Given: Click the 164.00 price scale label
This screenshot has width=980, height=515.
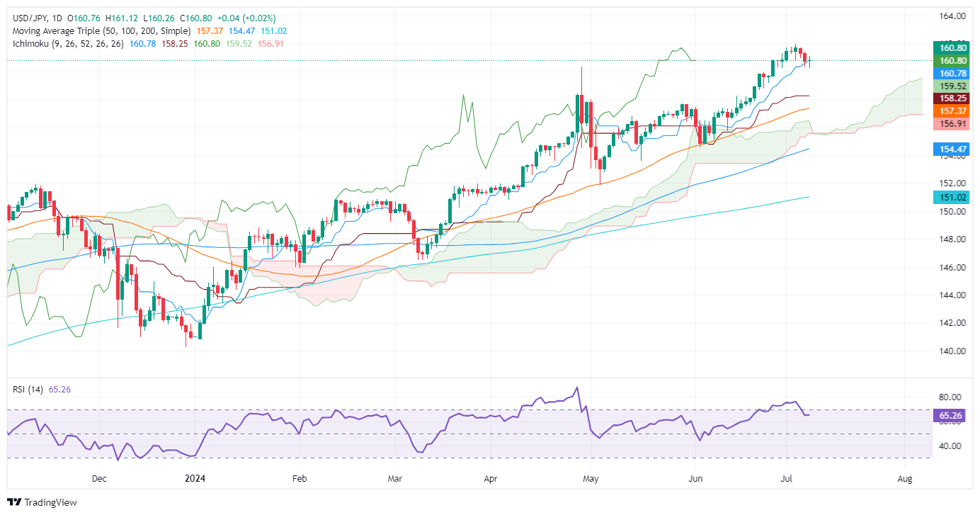Looking at the screenshot, I should tap(952, 16).
